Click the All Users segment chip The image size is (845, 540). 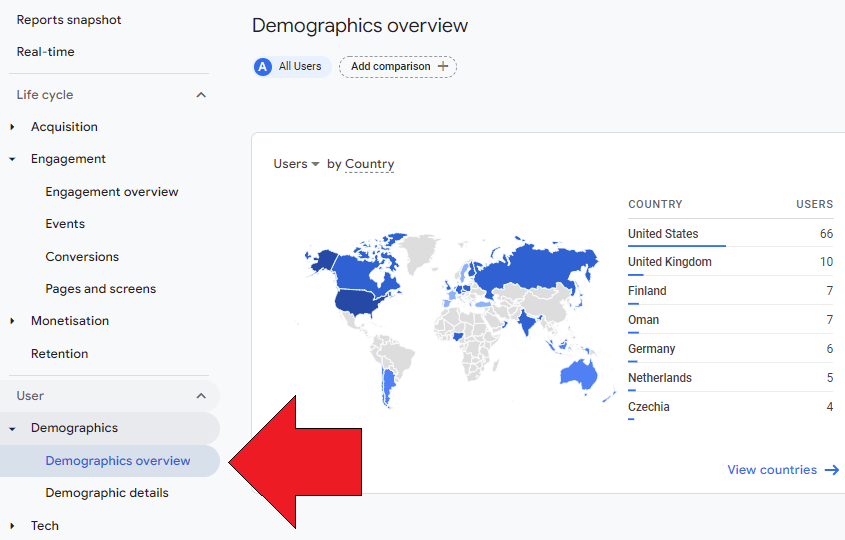coord(292,67)
